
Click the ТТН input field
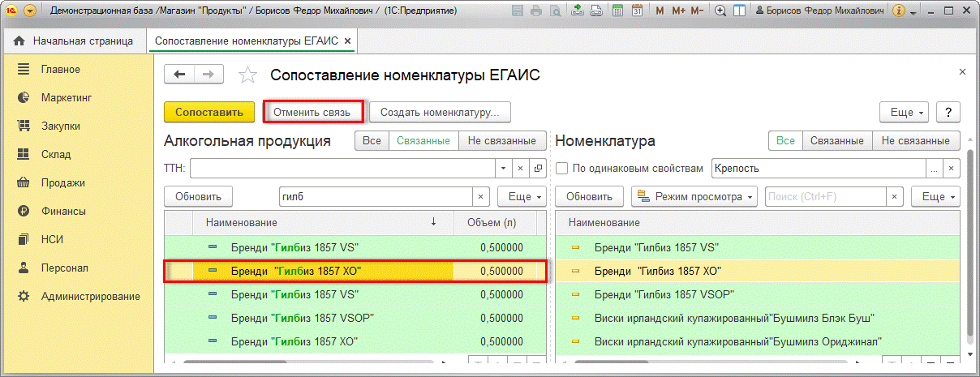[x=342, y=169]
